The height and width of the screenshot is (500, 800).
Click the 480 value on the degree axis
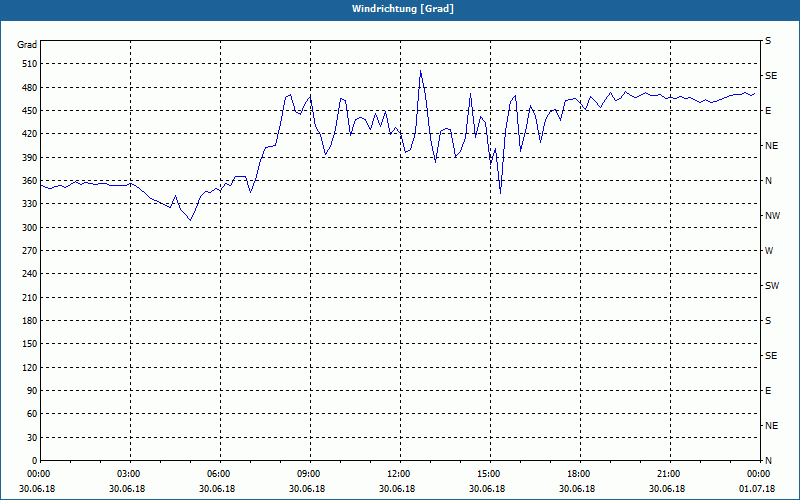pos(30,87)
